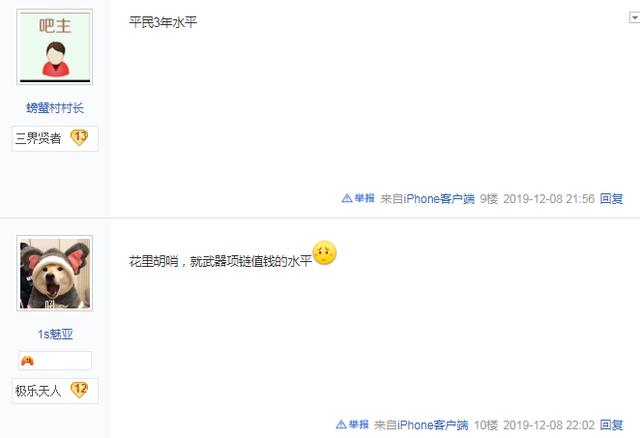Open the dropdown arrow on post 9
The height and width of the screenshot is (438, 640).
(634, 18)
